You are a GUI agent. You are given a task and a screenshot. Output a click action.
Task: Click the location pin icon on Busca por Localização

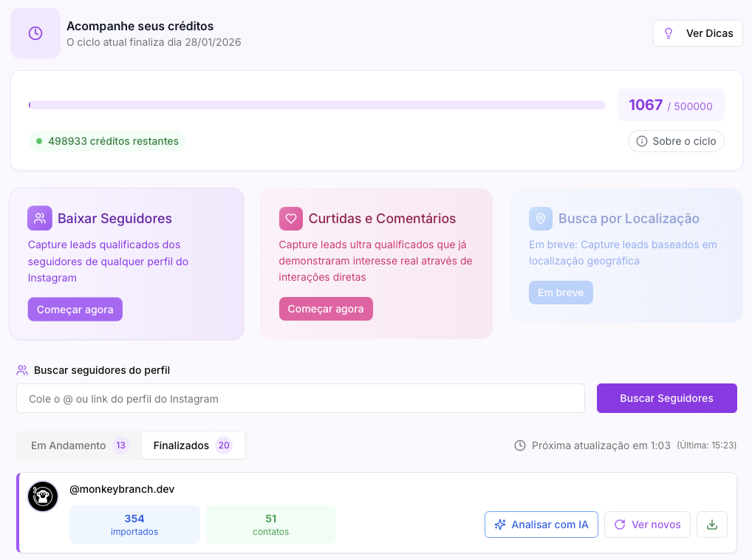click(542, 218)
